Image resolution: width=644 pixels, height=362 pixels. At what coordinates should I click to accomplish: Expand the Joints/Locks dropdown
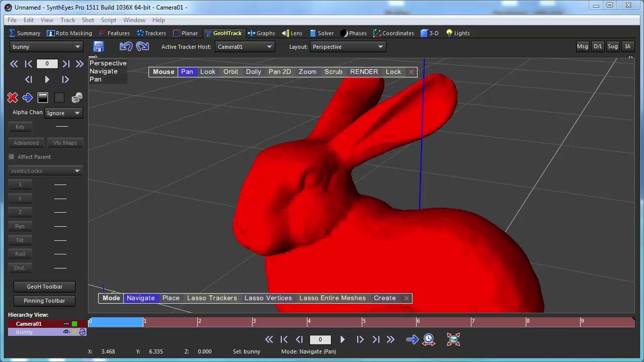[45, 171]
